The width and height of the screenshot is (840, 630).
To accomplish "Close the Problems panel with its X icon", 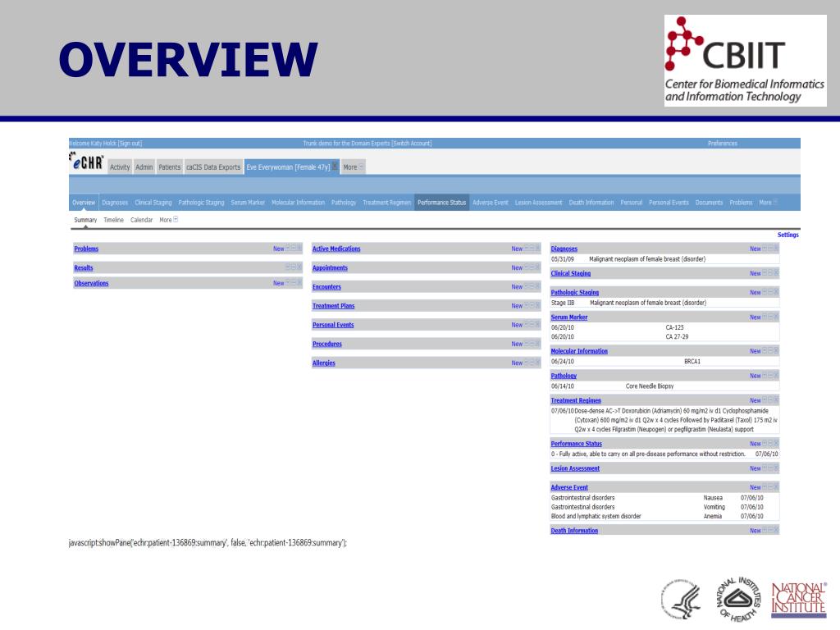I will click(x=299, y=248).
